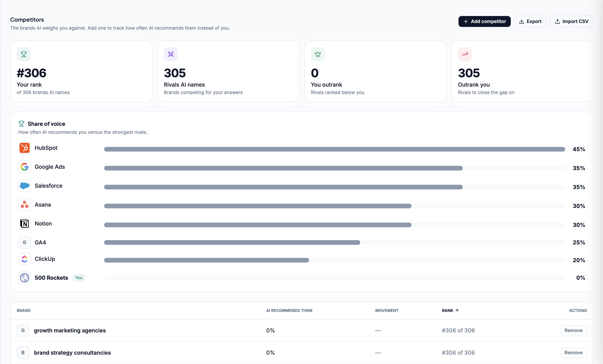Click the crown icon on You outrank card
Viewport: 603px width, 364px height.
tap(318, 54)
